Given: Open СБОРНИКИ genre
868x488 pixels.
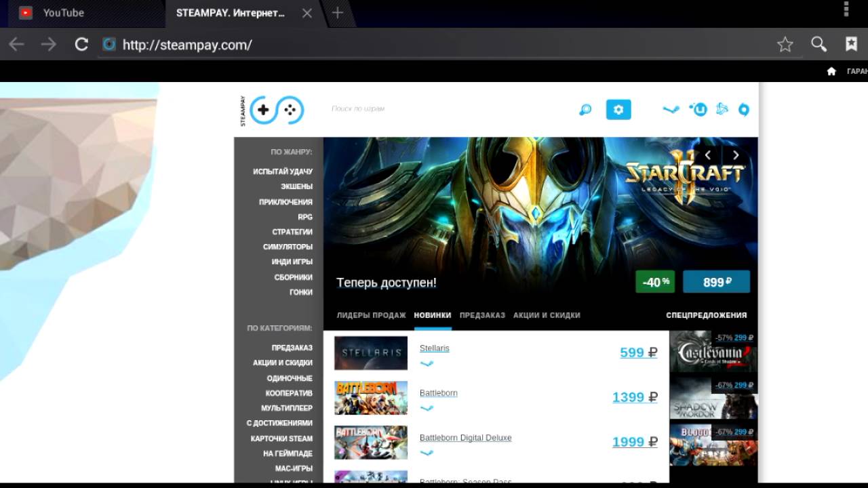Looking at the screenshot, I should (x=294, y=277).
